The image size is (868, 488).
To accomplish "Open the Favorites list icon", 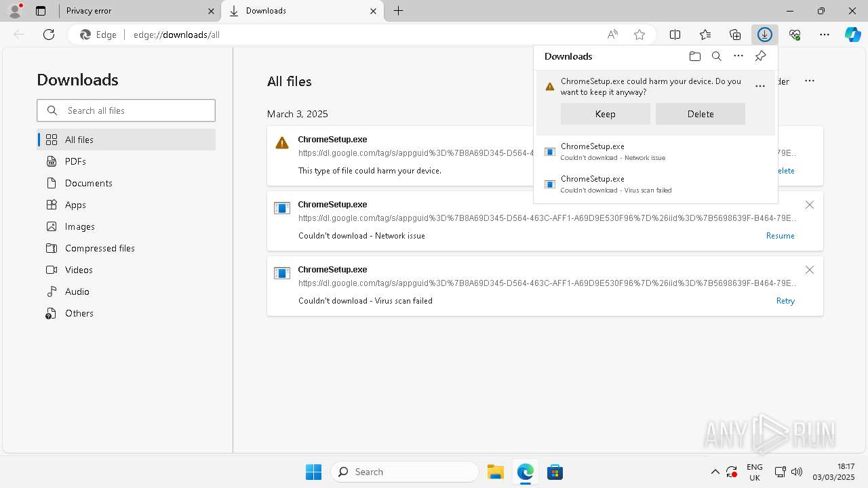I will [705, 35].
